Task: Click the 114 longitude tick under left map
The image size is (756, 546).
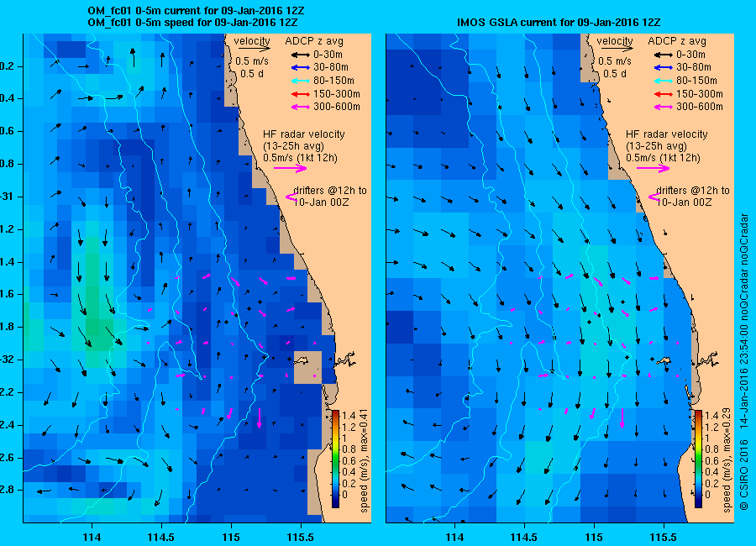Action: [92, 537]
